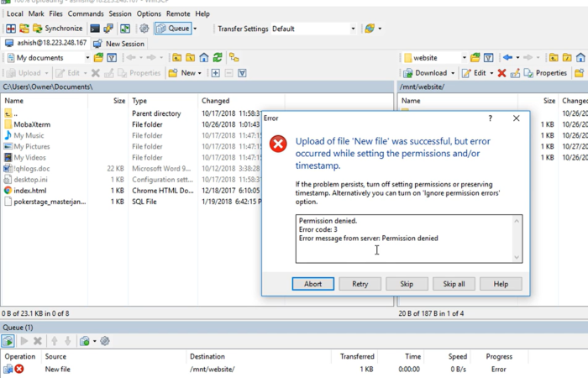Open the Session menu

coord(120,13)
